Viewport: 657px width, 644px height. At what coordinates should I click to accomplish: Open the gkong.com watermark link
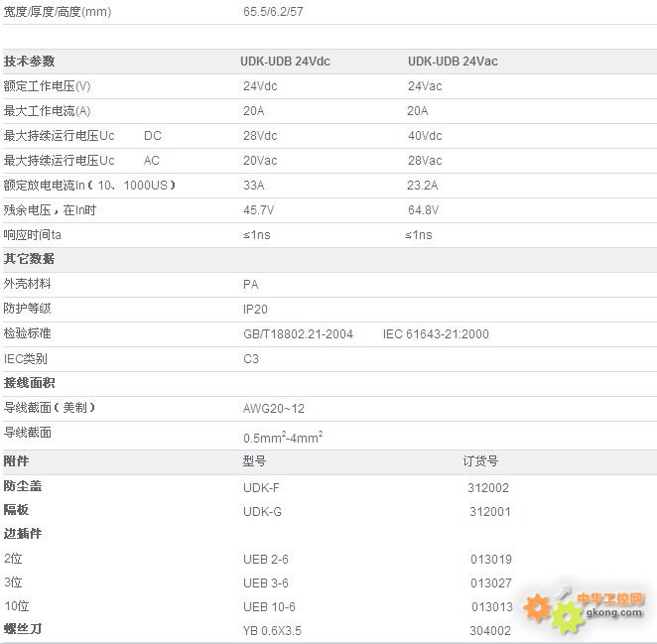pyautogui.click(x=615, y=613)
